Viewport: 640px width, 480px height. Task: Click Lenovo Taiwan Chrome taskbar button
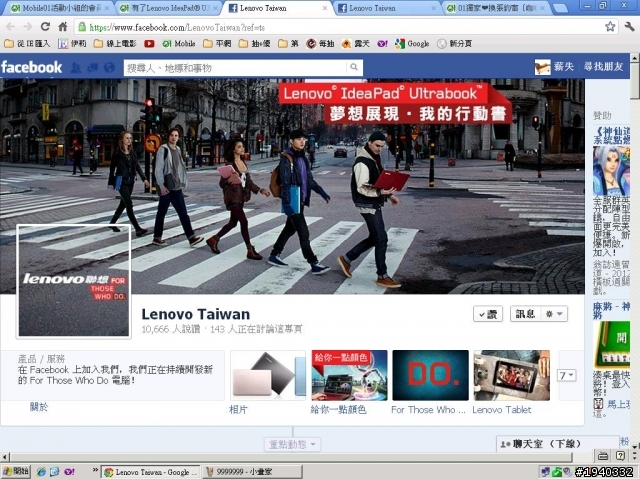(x=150, y=472)
